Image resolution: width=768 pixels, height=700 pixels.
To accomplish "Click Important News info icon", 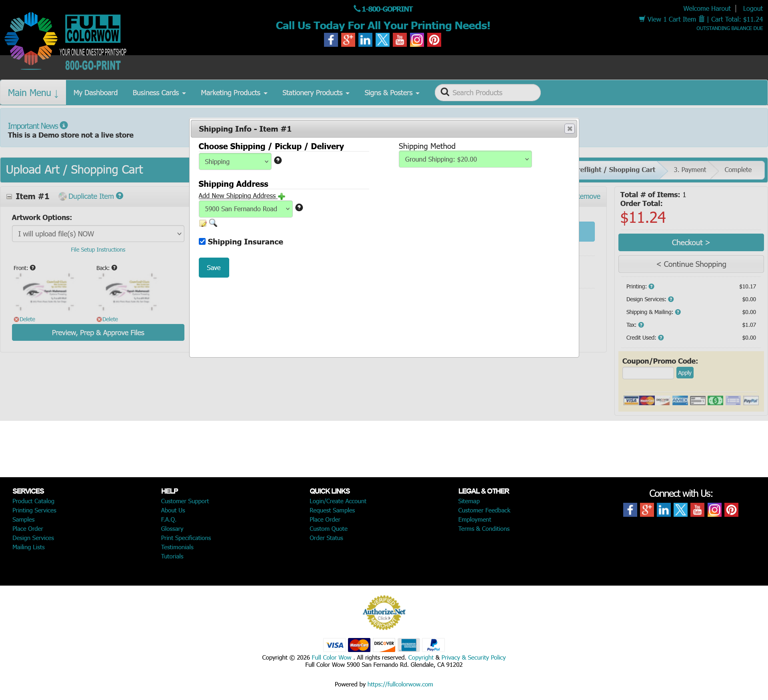I will 64,125.
